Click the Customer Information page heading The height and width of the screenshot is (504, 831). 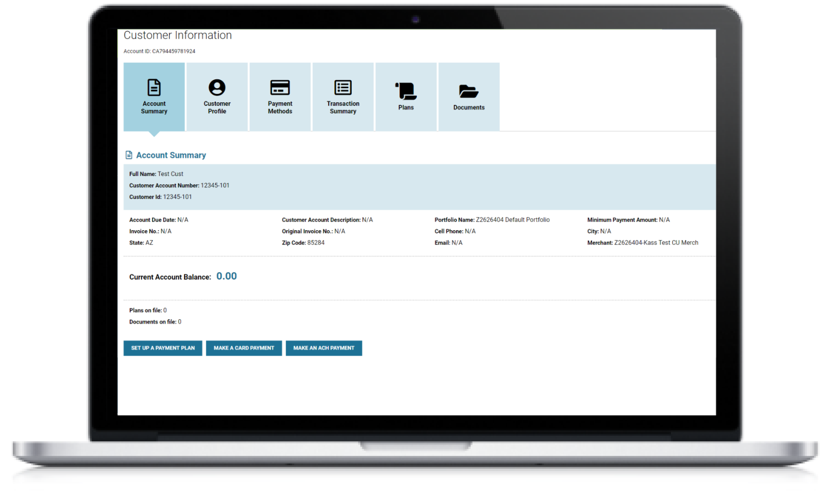(177, 35)
